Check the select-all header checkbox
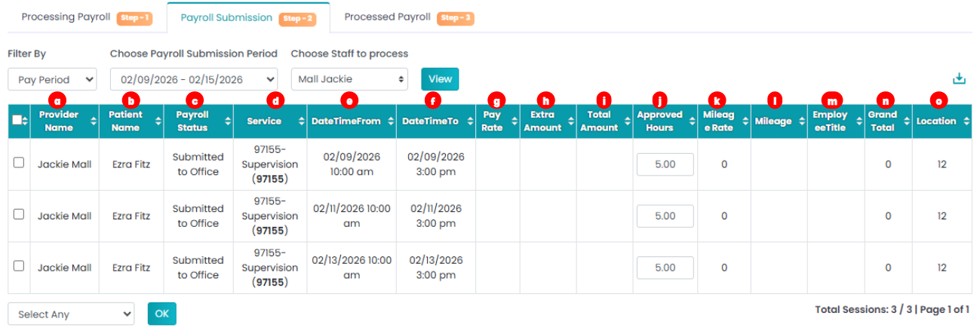 point(17,121)
